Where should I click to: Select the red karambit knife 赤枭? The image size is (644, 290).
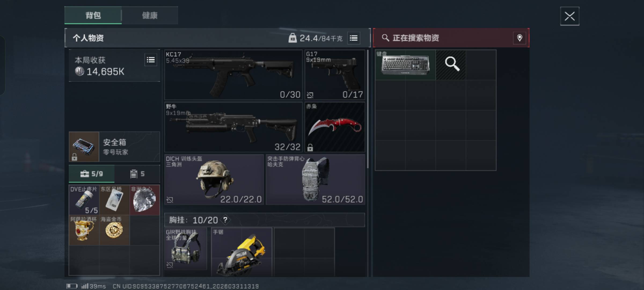[335, 127]
